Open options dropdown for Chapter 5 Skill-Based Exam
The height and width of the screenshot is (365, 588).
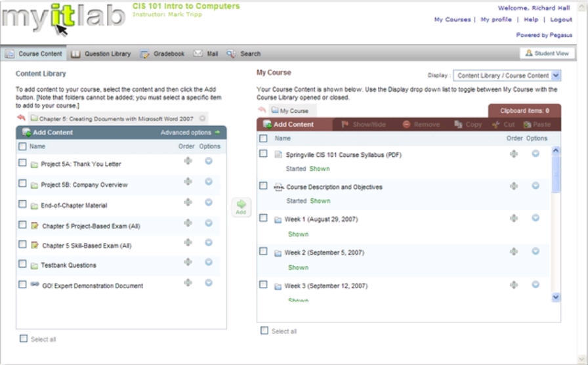(x=209, y=242)
